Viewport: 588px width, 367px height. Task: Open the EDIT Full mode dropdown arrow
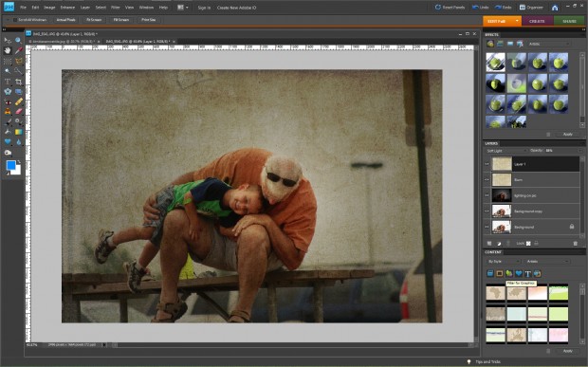(517, 21)
